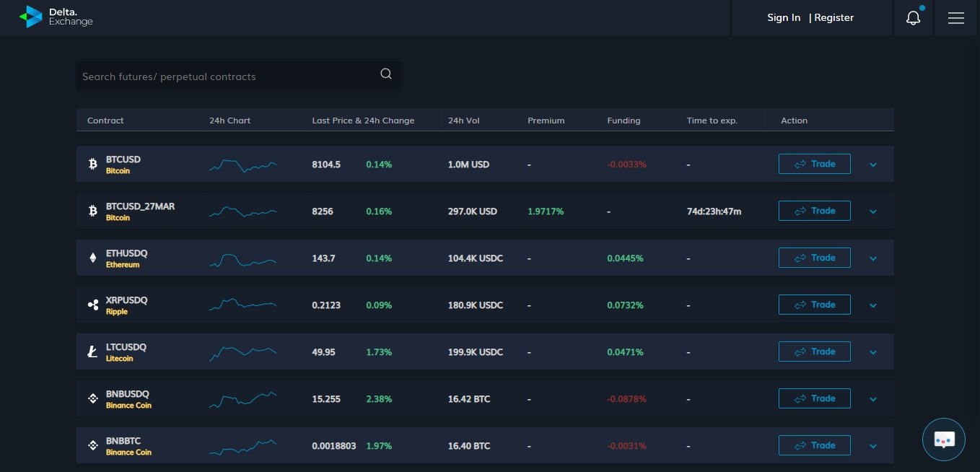Click Sign In
980x472 pixels.
[784, 18]
